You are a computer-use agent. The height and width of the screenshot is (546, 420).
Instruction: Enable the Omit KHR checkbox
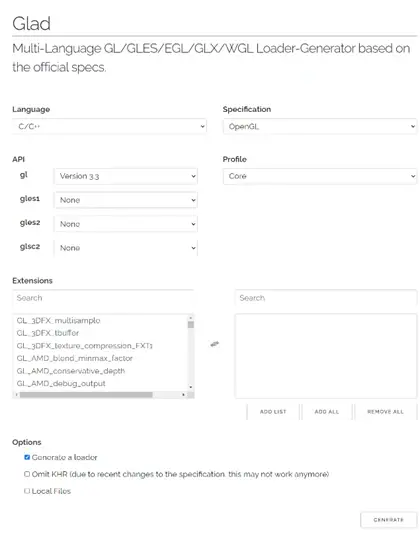(x=27, y=474)
